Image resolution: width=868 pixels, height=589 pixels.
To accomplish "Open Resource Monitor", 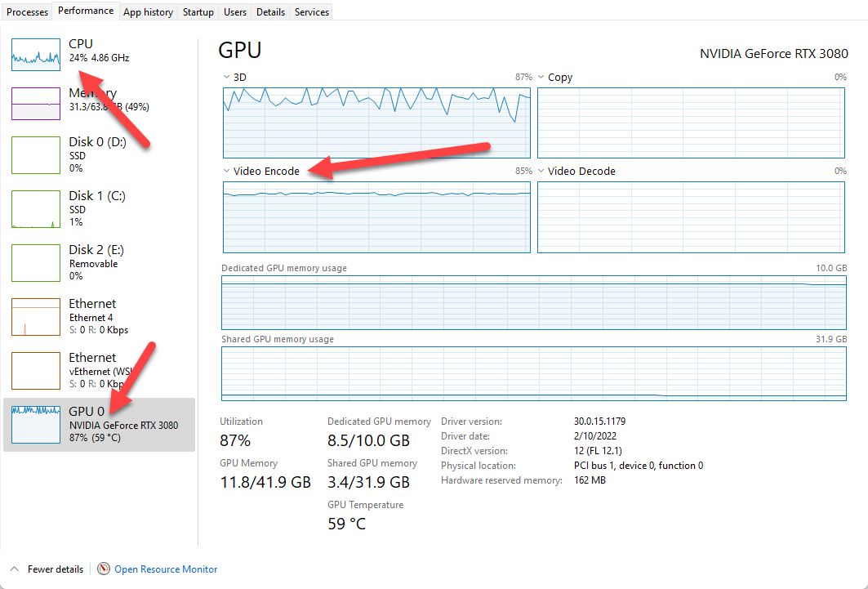I will pos(166,569).
